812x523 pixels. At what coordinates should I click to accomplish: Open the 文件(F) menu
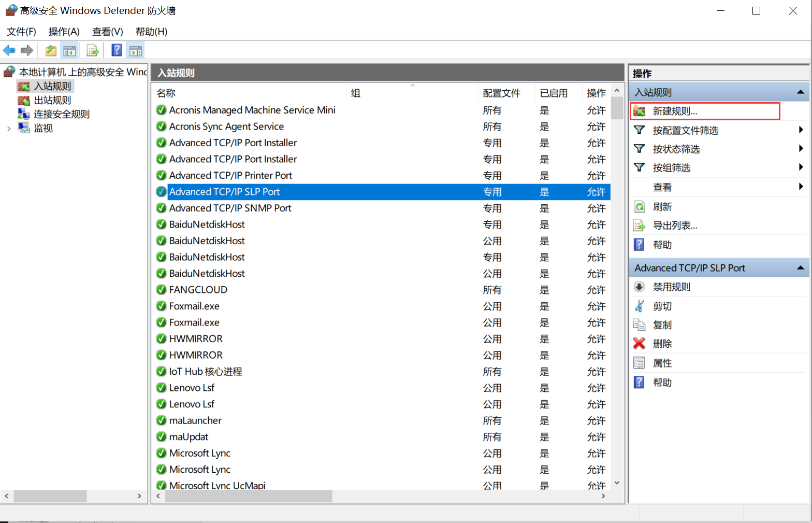pos(21,32)
